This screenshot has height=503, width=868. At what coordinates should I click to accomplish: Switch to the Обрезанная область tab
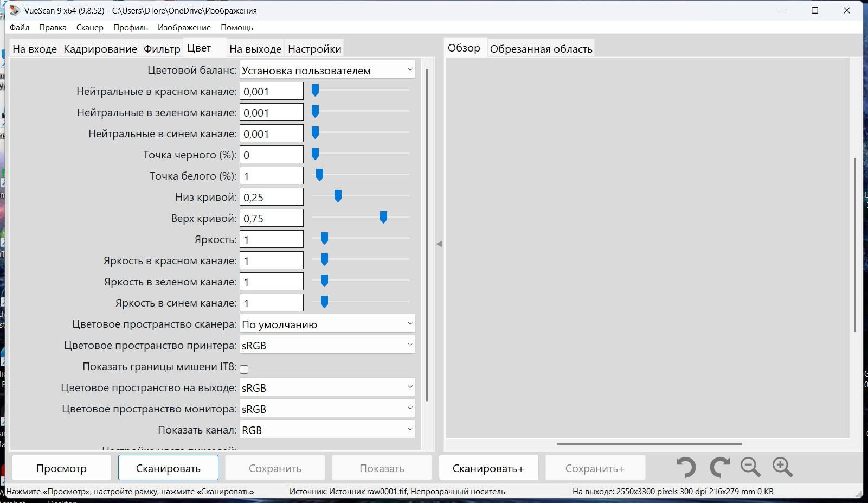click(x=541, y=49)
